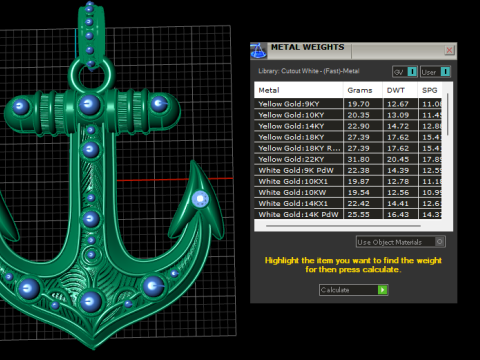Select the White Gold:14KX1 row
This screenshot has height=360, width=480.
click(348, 203)
